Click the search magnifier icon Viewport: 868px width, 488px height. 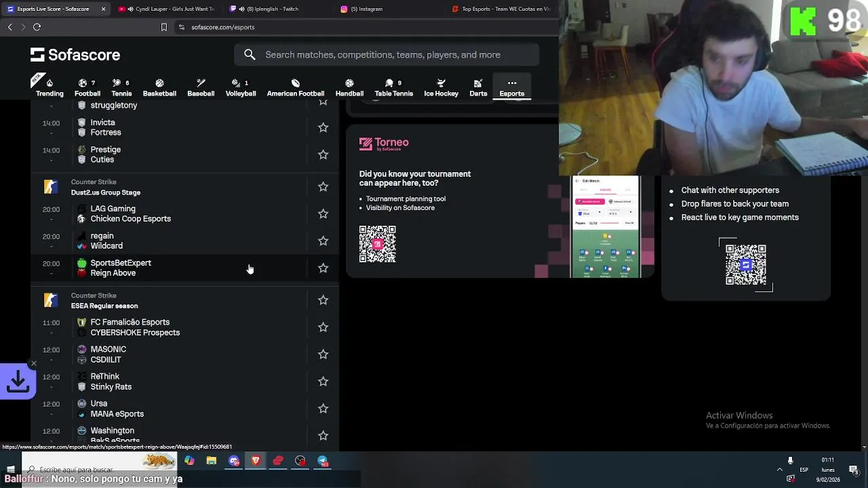coord(250,55)
